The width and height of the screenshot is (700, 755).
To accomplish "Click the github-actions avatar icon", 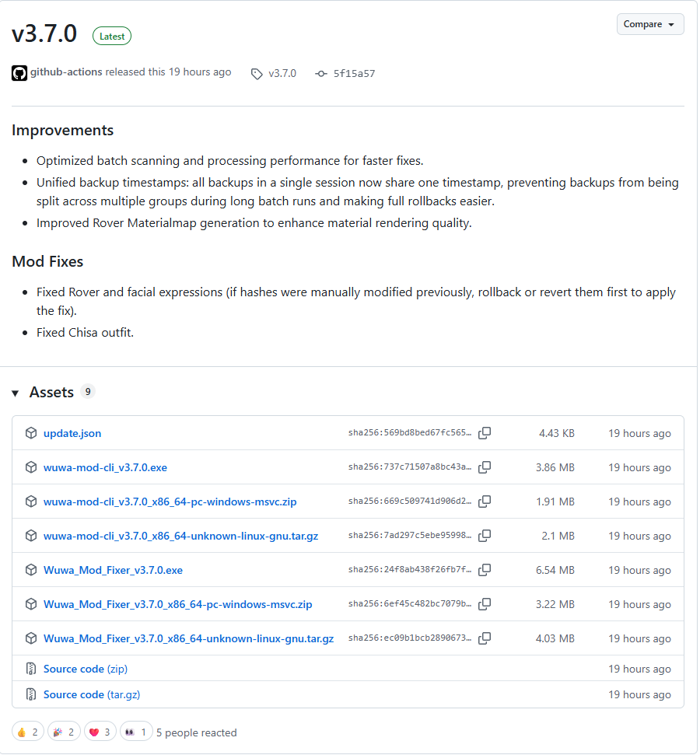I will coord(19,73).
